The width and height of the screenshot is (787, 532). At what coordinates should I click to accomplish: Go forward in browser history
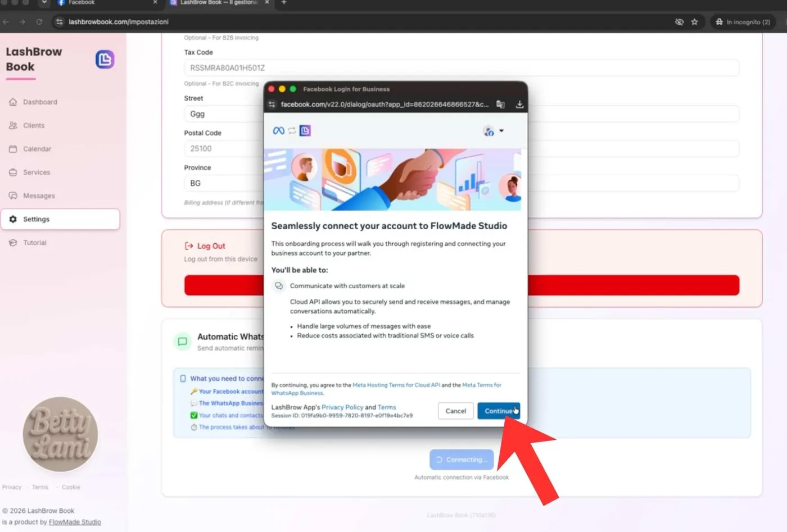tap(22, 22)
